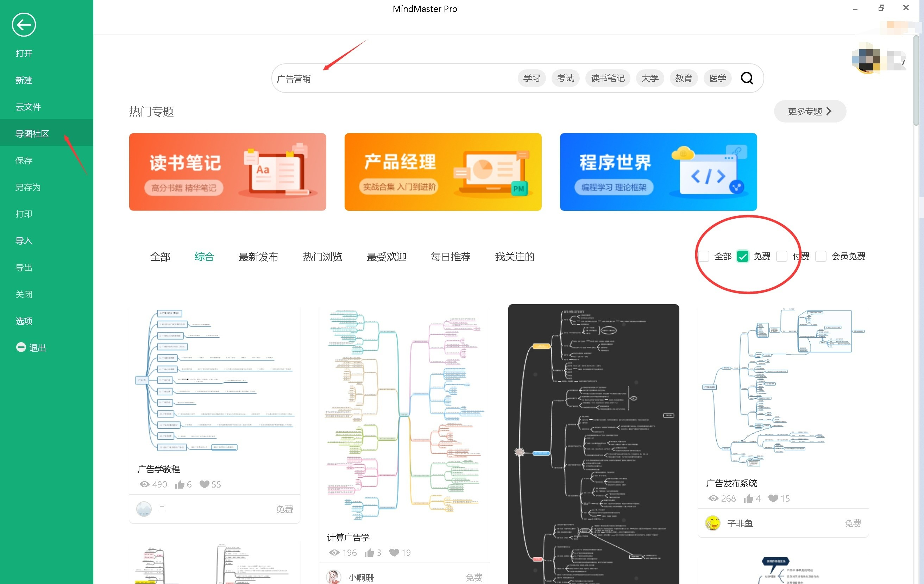Click the 读书笔记 search tag
The height and width of the screenshot is (584, 924).
(608, 78)
